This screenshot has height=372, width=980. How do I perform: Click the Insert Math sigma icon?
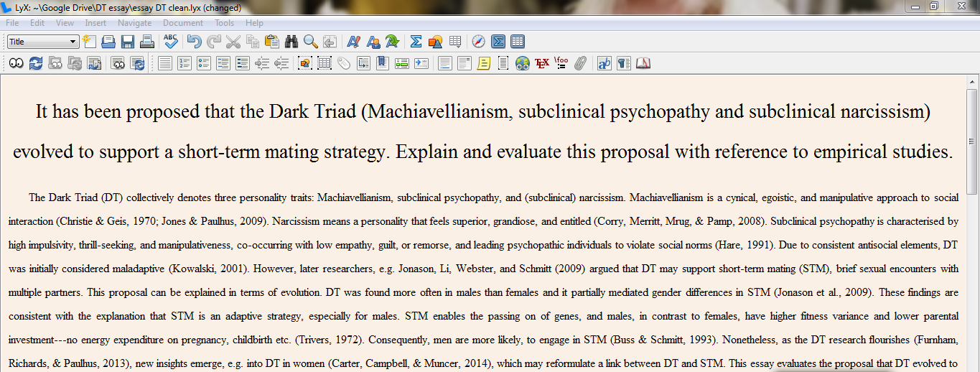416,42
